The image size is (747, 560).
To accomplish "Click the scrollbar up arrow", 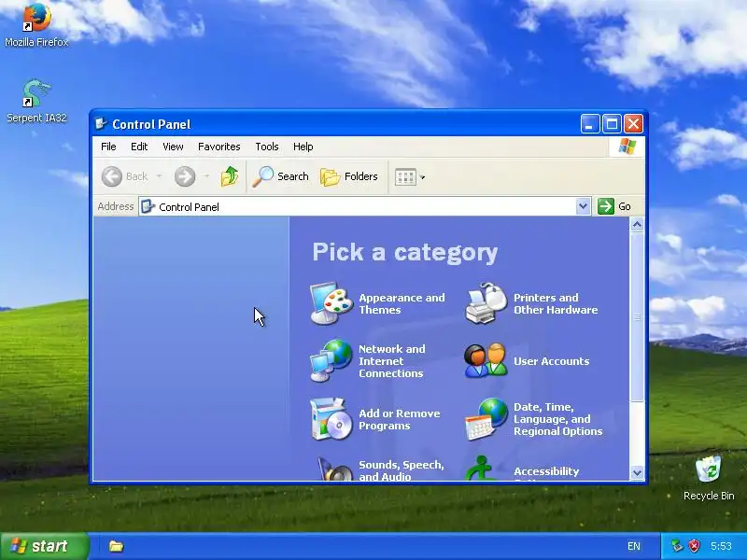I will (637, 225).
